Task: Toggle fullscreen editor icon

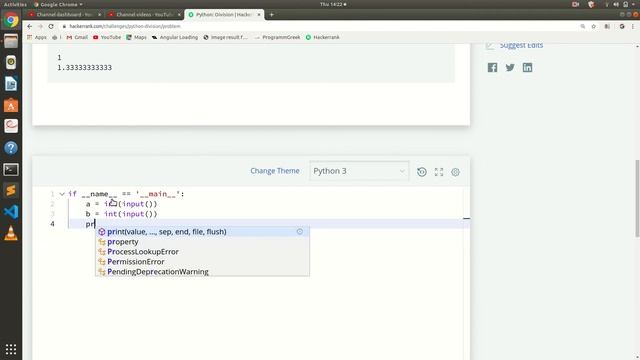Action: tap(439, 172)
